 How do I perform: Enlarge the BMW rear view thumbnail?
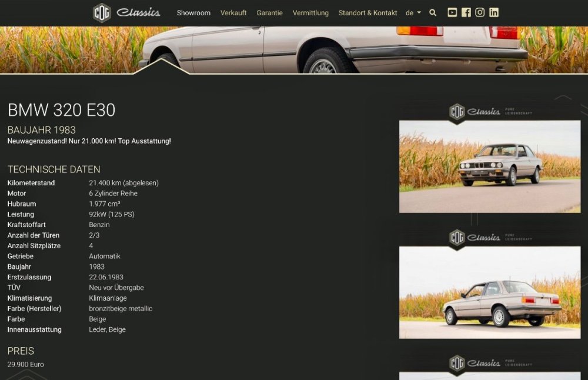(x=489, y=292)
